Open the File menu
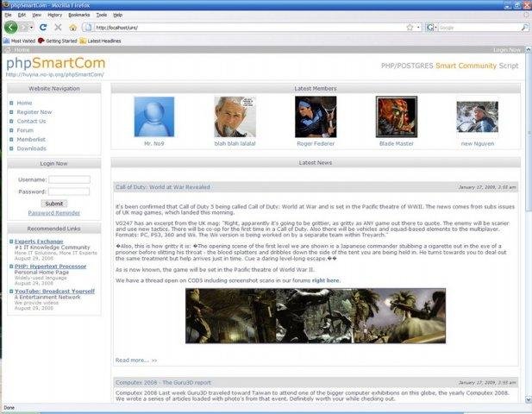Image resolution: width=532 pixels, height=414 pixels. click(x=8, y=15)
